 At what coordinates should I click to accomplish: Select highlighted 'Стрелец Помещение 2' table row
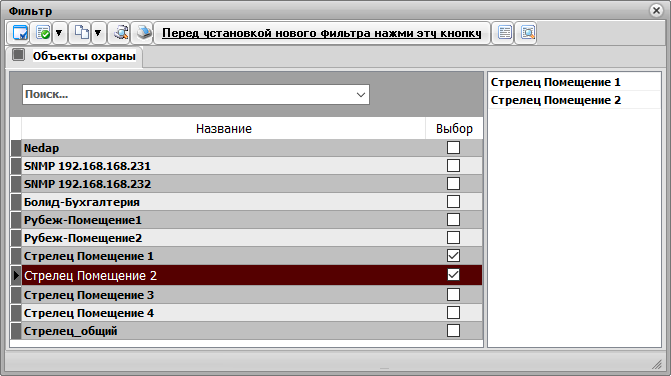pos(252,275)
